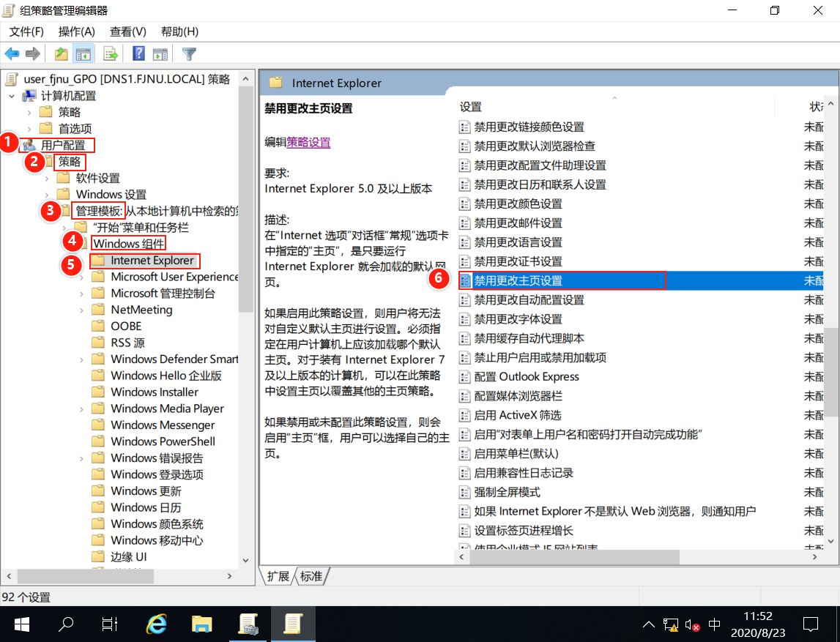Click the policy icon beside 禁用更改主页设置
Viewport: 840px width, 642px height.
465,280
